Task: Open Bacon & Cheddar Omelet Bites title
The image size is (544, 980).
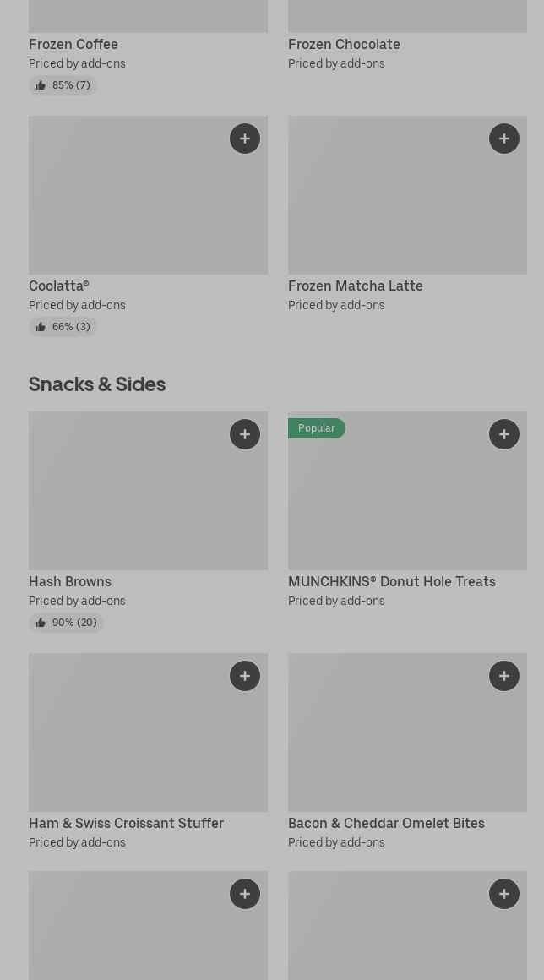Action: (386, 823)
